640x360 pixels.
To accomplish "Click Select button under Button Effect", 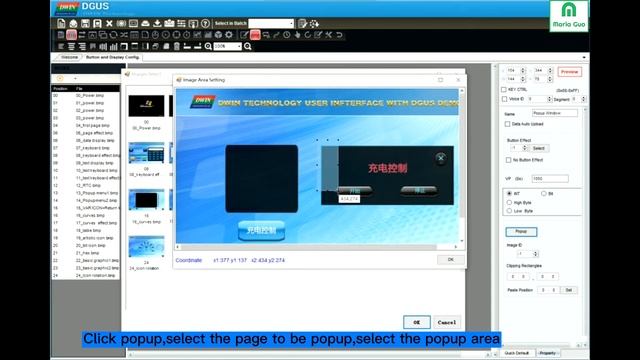I will [539, 148].
